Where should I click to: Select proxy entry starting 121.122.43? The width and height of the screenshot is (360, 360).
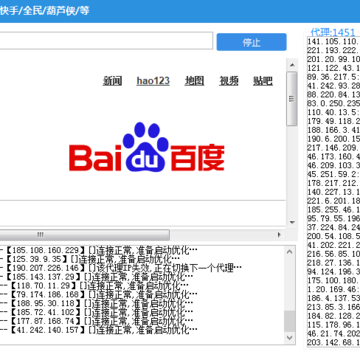pyautogui.click(x=333, y=68)
